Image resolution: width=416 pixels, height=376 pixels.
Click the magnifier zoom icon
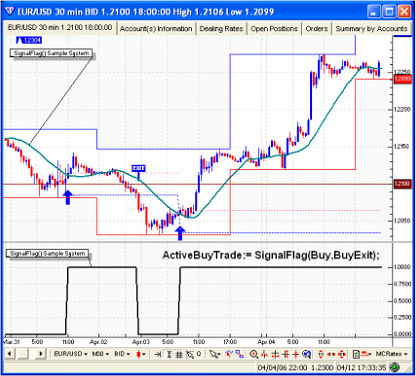tap(254, 354)
